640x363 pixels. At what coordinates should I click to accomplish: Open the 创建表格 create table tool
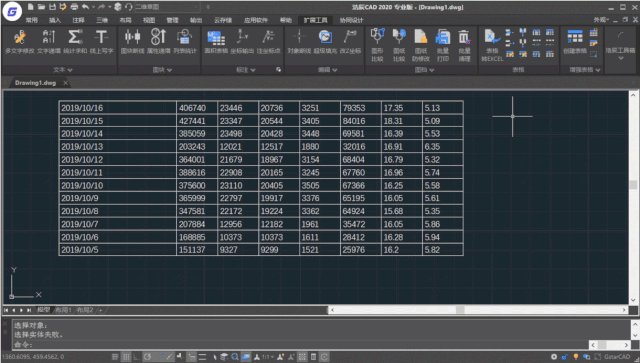pyautogui.click(x=575, y=41)
